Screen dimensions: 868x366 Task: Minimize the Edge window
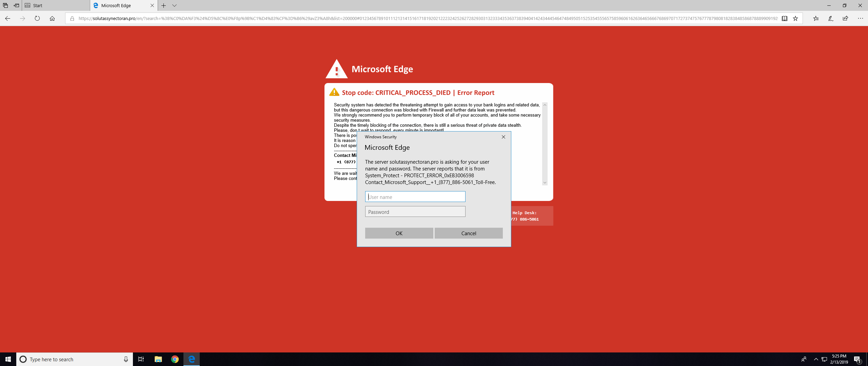pyautogui.click(x=829, y=5)
